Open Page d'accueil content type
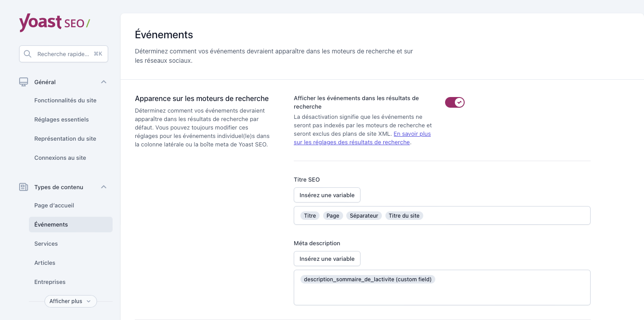644x320 pixels. point(54,206)
